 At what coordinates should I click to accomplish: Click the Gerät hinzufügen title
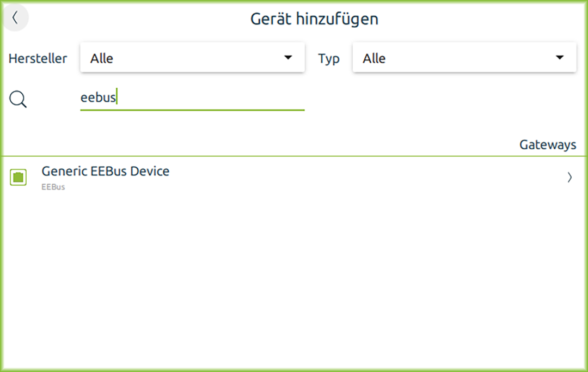[x=314, y=19]
